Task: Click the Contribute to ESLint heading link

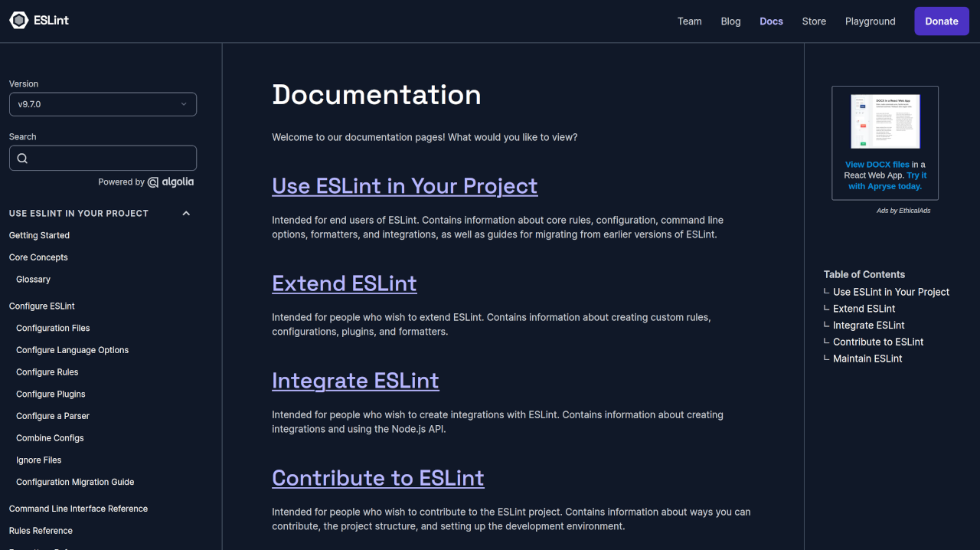Action: (x=378, y=478)
